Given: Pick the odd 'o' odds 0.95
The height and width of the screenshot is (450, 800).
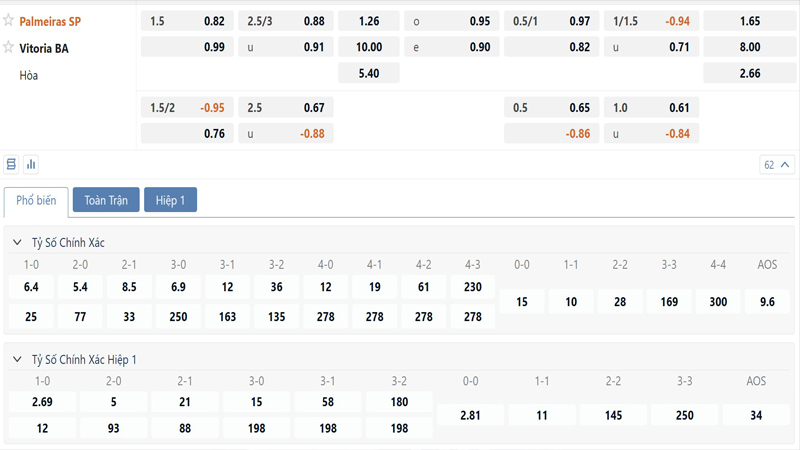Looking at the screenshot, I should coord(451,21).
